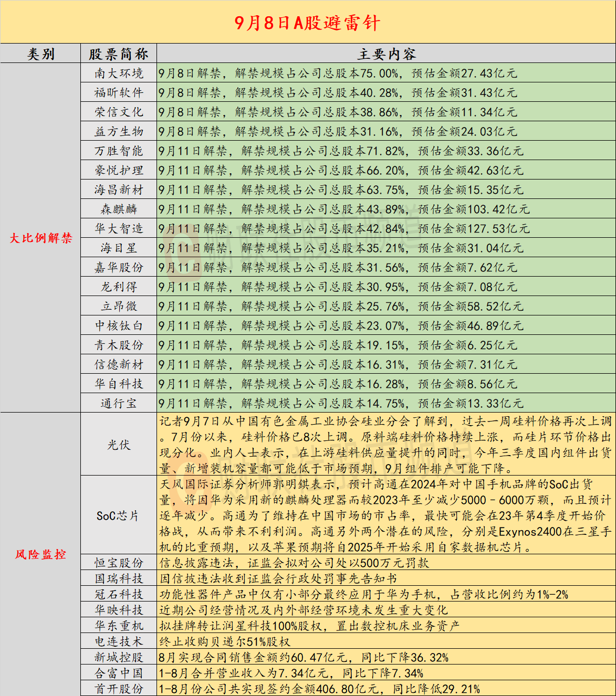Click the title 9月8日A股避雷针
This screenshot has height=696, width=616.
click(x=307, y=23)
